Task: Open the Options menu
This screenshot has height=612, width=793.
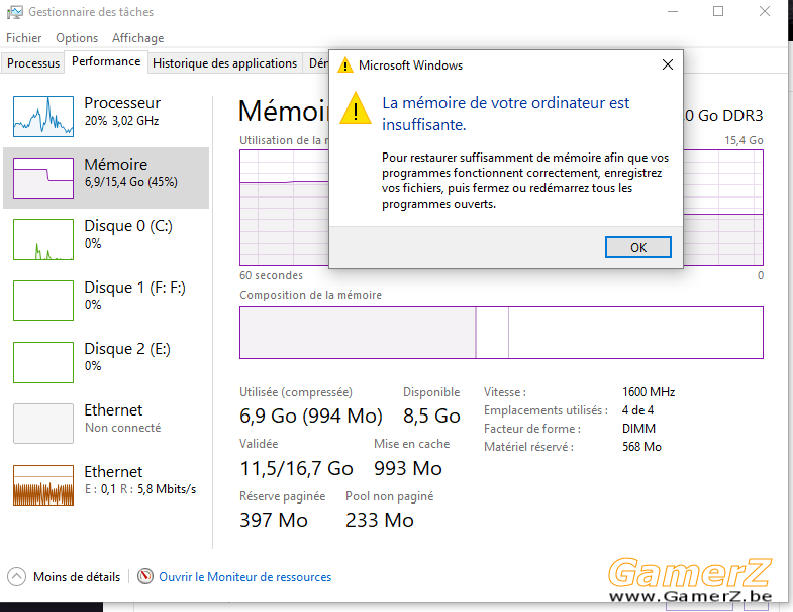Action: [x=77, y=38]
